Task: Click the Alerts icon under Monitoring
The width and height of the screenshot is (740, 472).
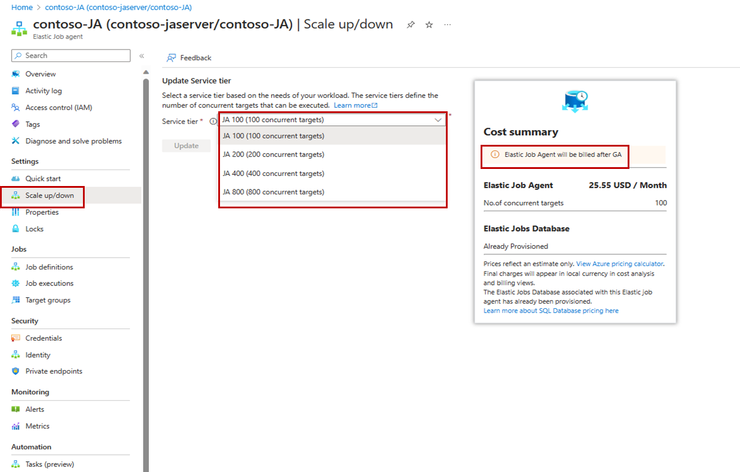Action: [x=16, y=409]
